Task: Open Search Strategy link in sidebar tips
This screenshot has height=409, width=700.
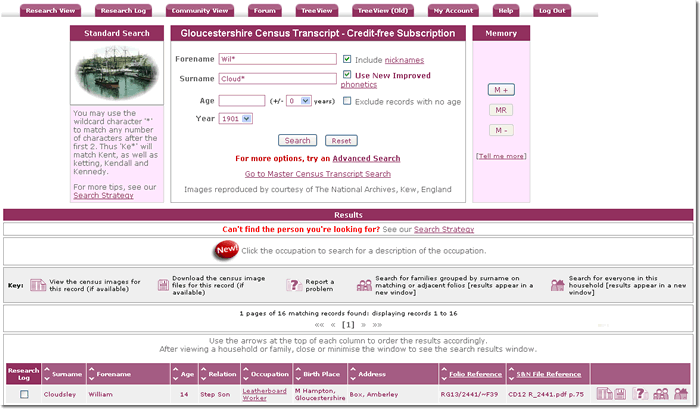Action: click(x=103, y=196)
